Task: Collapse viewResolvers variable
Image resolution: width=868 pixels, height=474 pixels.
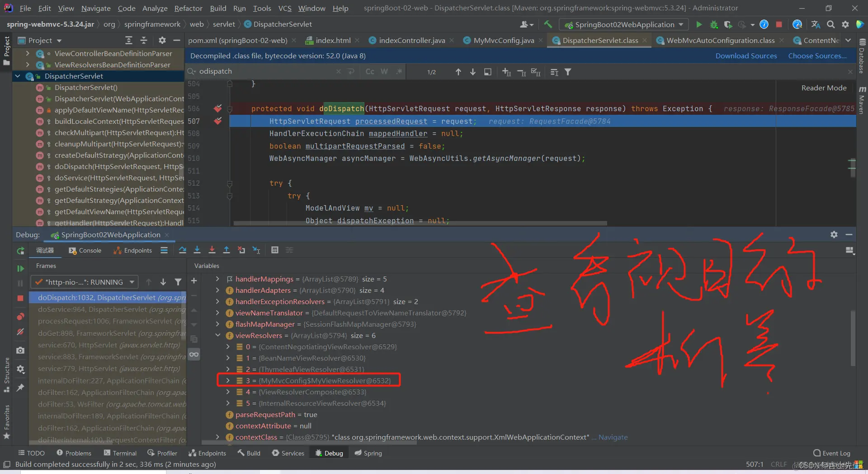Action: pos(217,335)
